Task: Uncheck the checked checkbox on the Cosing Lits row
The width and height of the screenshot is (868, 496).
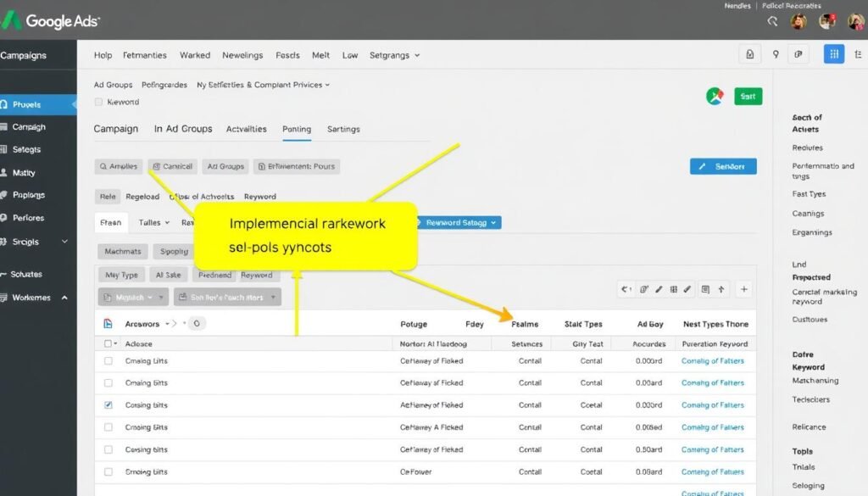Action: click(x=108, y=404)
